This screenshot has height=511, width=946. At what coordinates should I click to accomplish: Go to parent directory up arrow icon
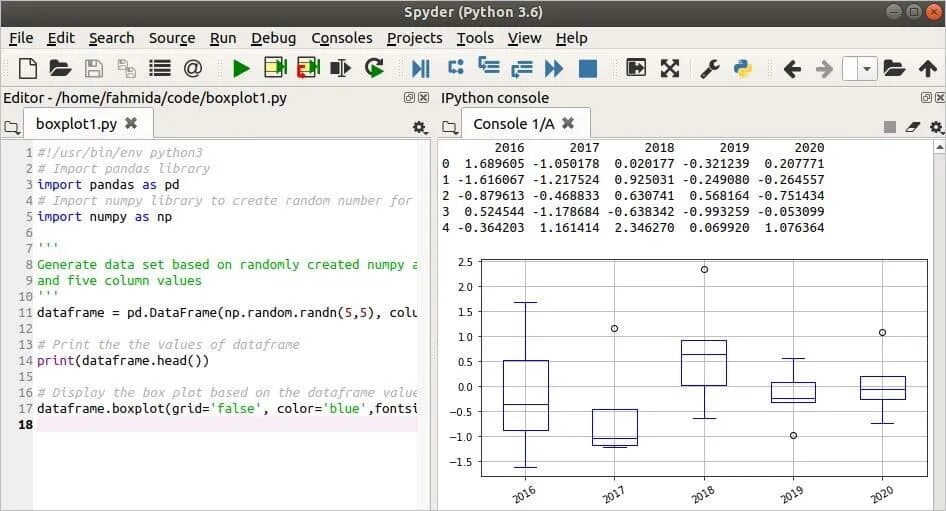928,68
